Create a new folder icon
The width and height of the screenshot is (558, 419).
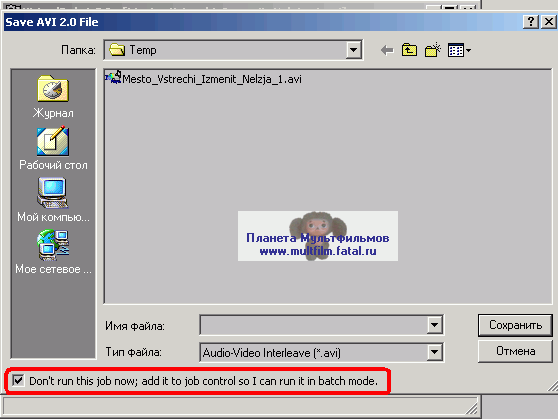click(432, 50)
